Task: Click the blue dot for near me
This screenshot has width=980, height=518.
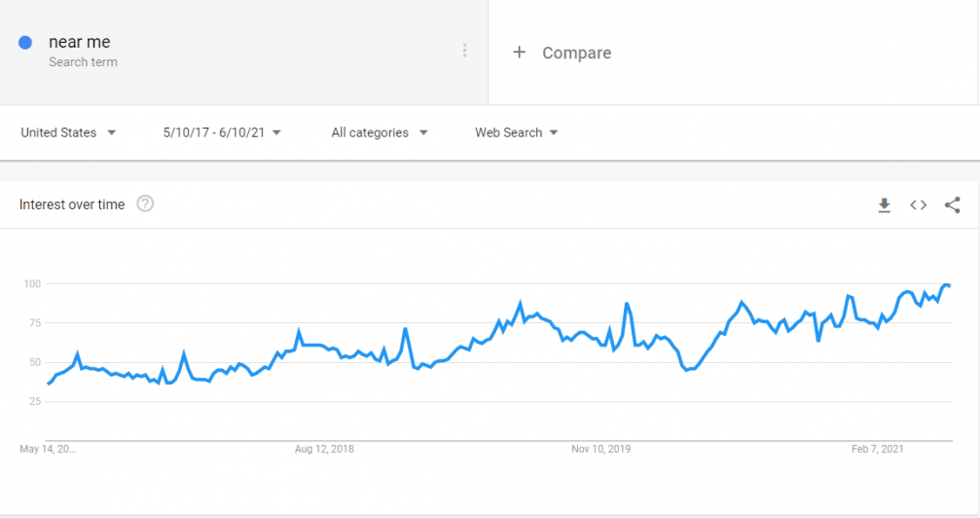Action: 25,43
